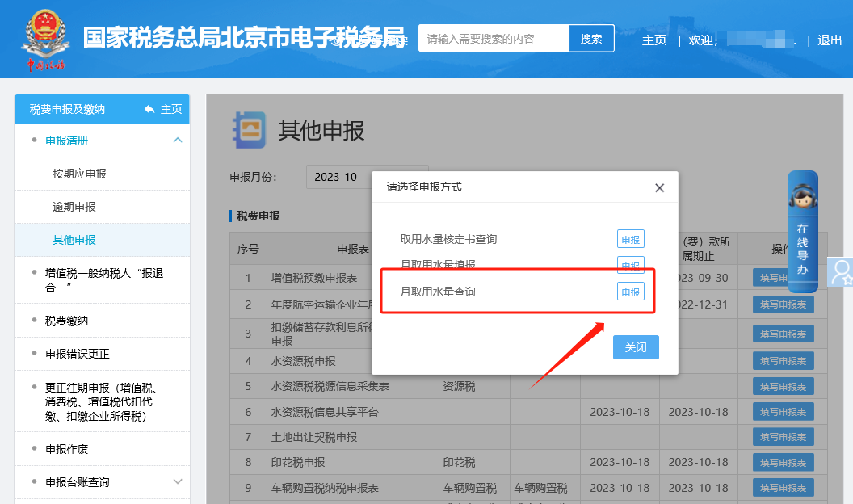Click the back arrow icon beside 主页 in sidebar
This screenshot has width=853, height=504.
point(149,109)
